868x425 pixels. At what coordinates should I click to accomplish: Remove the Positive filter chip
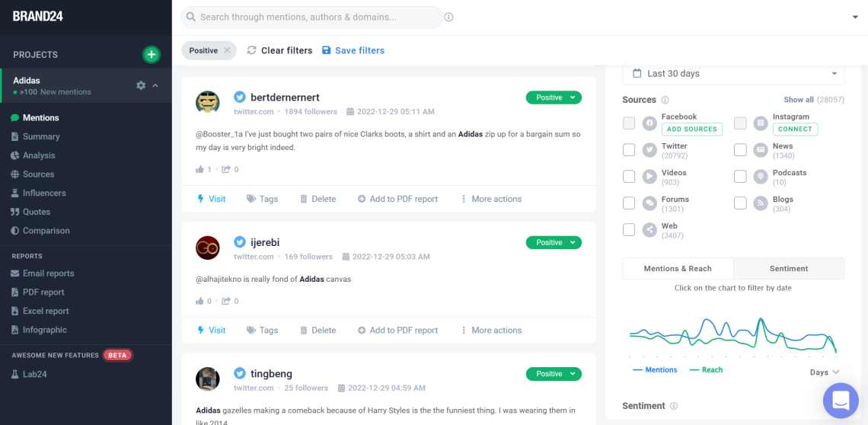(227, 50)
